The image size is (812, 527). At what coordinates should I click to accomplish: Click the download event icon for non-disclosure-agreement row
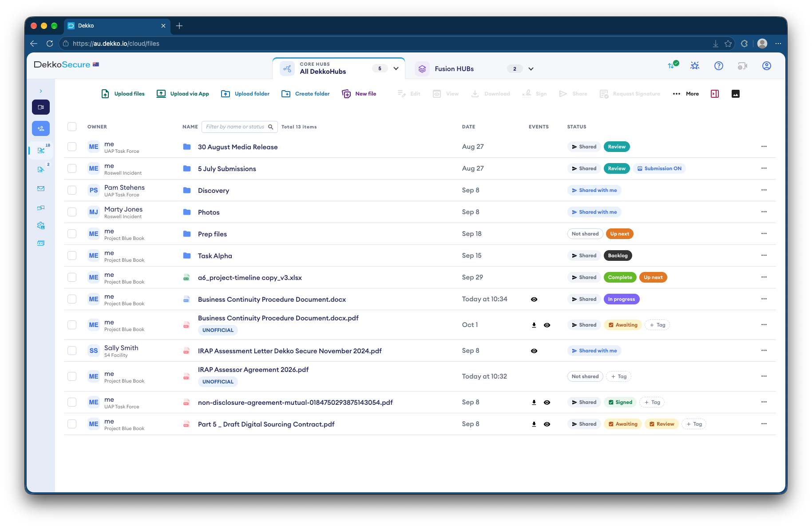click(534, 403)
